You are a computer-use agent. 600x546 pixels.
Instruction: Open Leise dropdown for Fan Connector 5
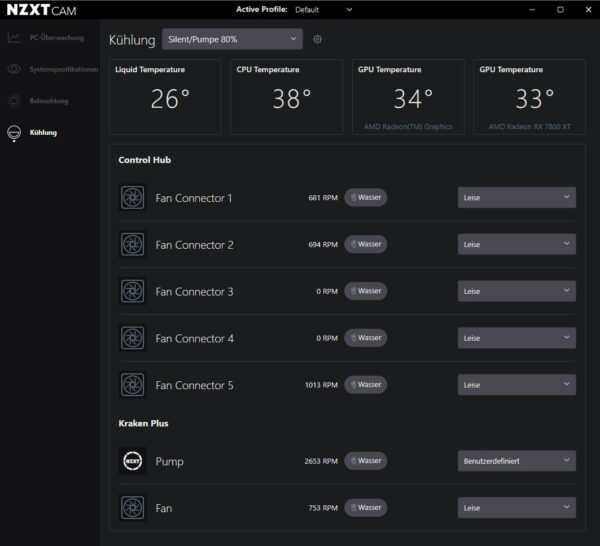pos(517,385)
